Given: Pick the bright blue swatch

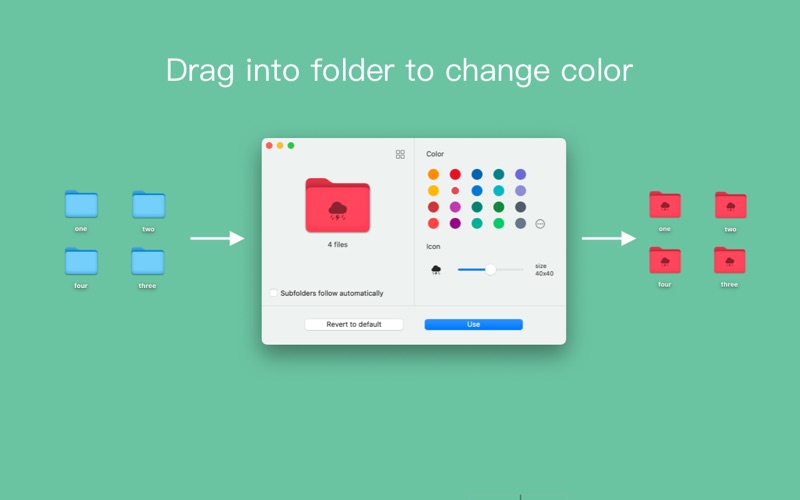Looking at the screenshot, I should pos(477,191).
